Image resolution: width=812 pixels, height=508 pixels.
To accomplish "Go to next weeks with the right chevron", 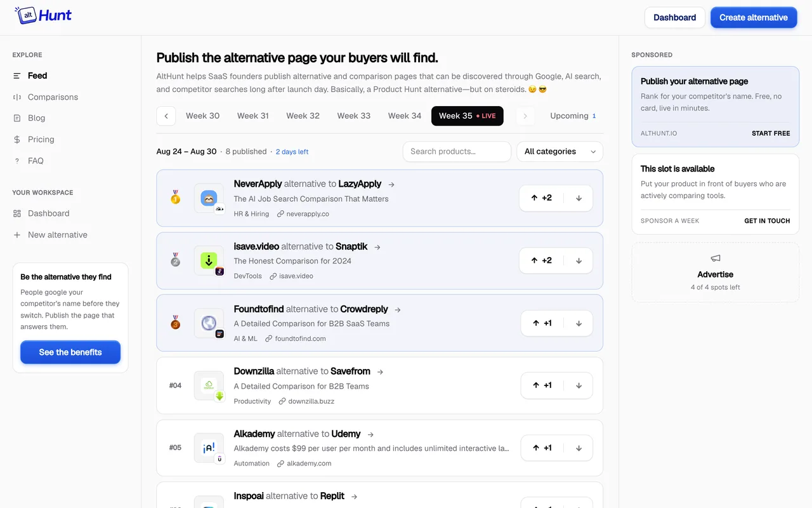I will pos(525,116).
